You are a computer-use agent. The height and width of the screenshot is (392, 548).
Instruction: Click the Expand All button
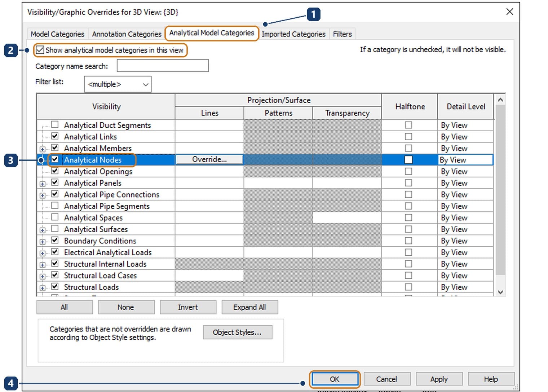(x=249, y=307)
